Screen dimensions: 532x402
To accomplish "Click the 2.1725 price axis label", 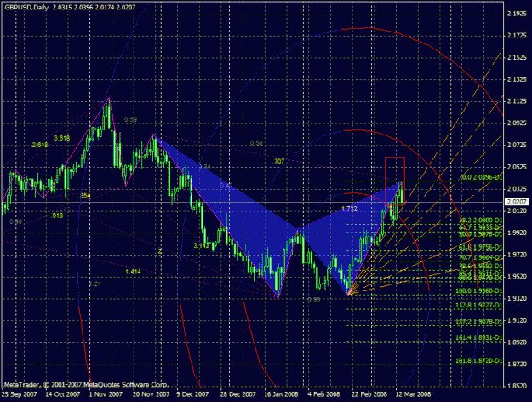I will click(517, 36).
